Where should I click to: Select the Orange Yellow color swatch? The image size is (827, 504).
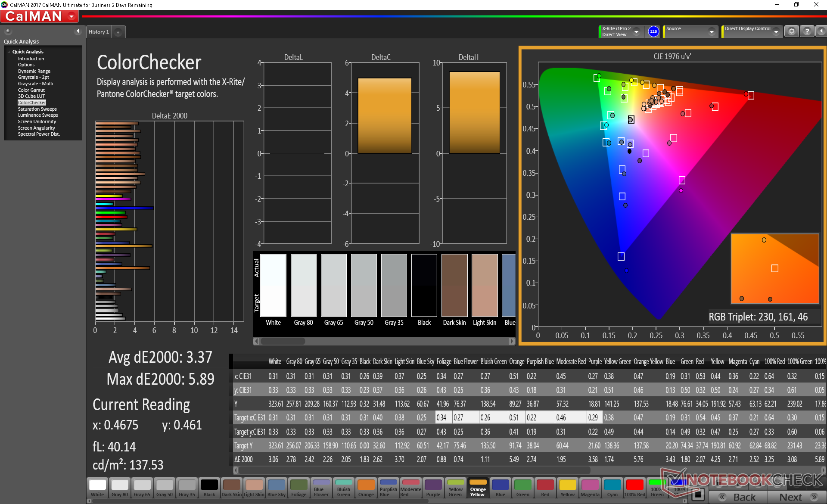478,488
